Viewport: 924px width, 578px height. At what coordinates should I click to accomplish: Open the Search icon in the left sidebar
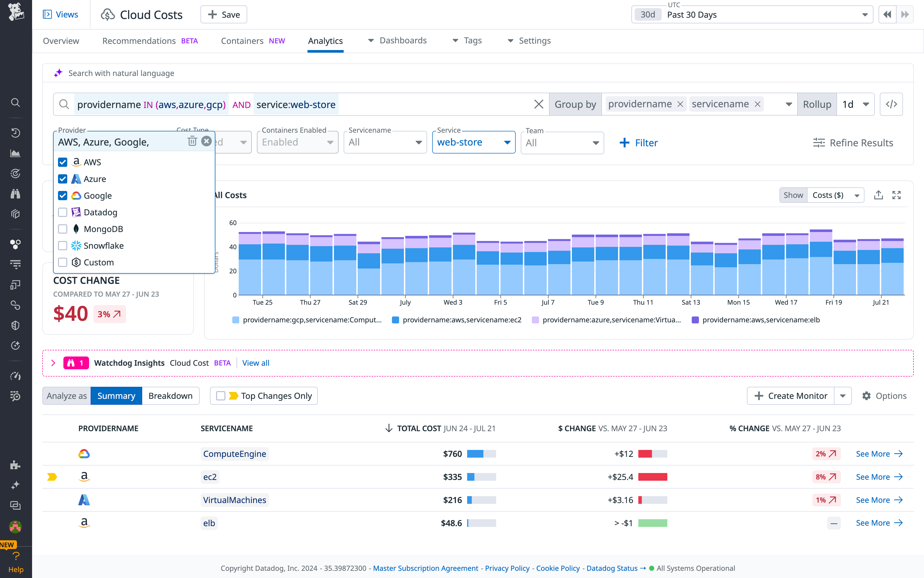point(15,102)
